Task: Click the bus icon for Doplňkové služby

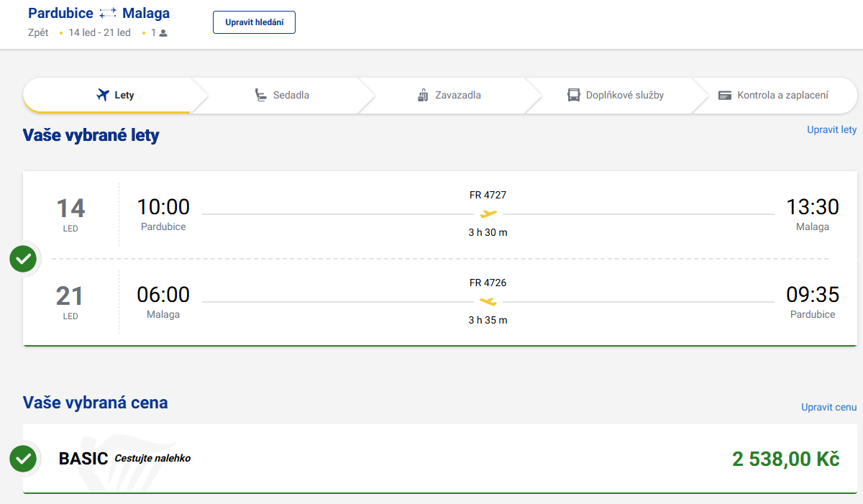Action: (x=573, y=95)
